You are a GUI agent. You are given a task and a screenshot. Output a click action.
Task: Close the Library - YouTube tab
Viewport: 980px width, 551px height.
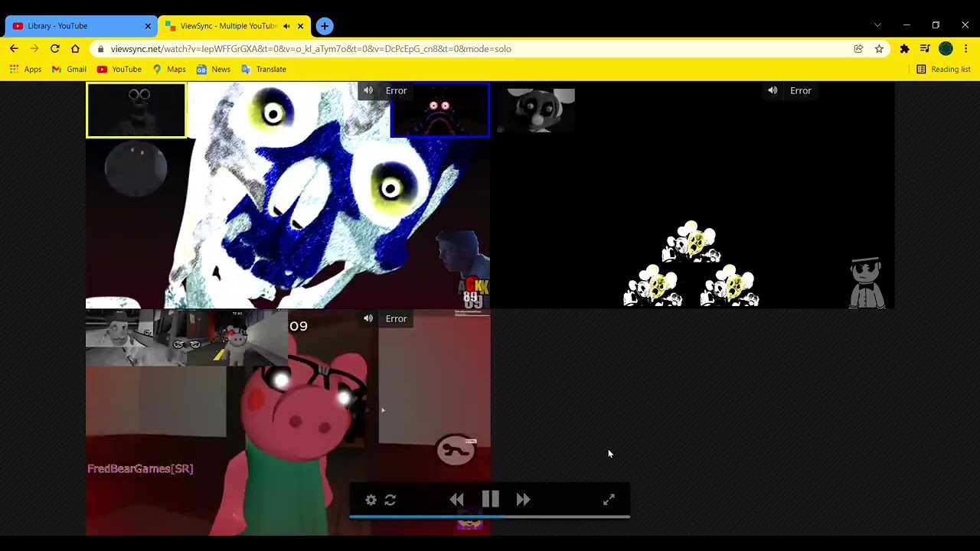[148, 26]
